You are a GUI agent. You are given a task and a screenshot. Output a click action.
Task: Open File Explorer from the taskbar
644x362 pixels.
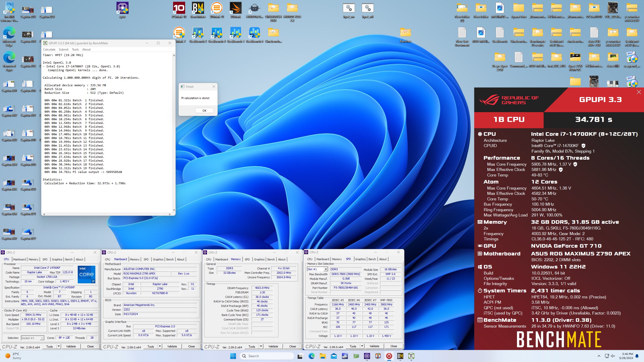coord(323,356)
